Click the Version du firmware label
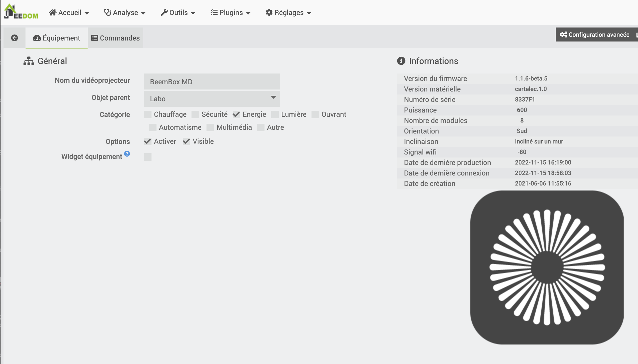Screen dimensions: 638x364 [435, 78]
